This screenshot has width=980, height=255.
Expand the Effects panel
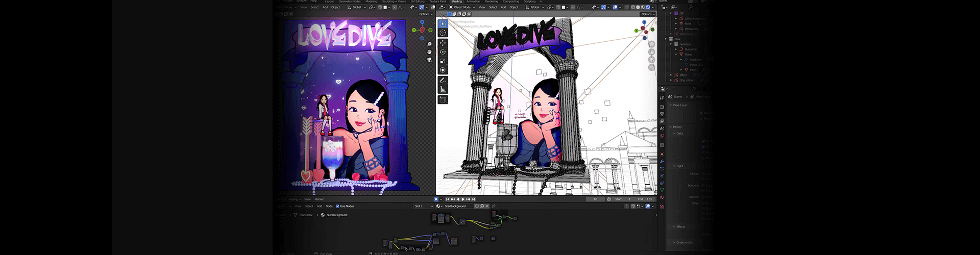pyautogui.click(x=679, y=226)
